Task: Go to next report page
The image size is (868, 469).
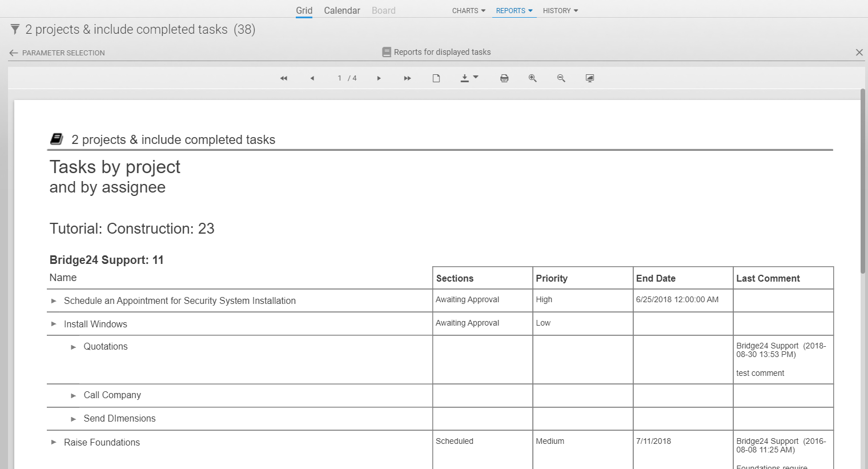Action: 379,78
